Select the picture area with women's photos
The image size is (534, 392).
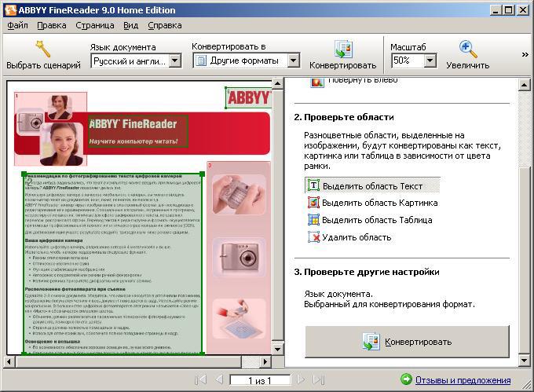(50, 129)
